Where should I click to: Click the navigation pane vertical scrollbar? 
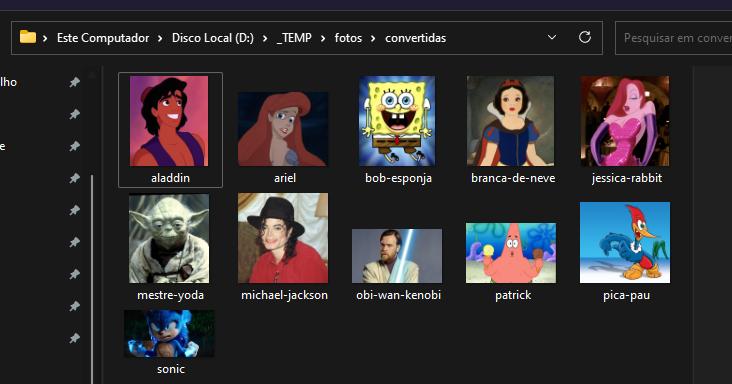point(92,279)
